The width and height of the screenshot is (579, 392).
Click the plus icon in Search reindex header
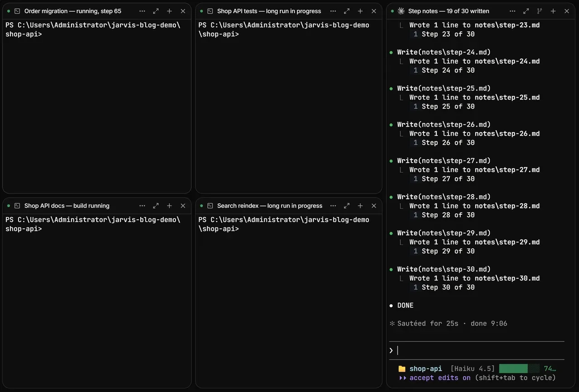[x=360, y=206]
